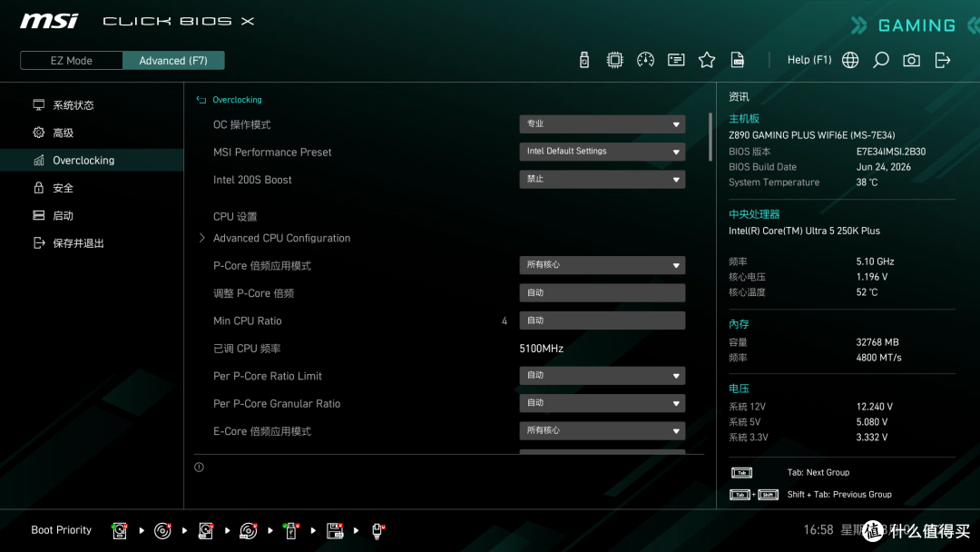Image resolution: width=980 pixels, height=552 pixels.
Task: Click the Z890 GAMING PLUS WIFI6E motherboard name
Action: (x=811, y=135)
